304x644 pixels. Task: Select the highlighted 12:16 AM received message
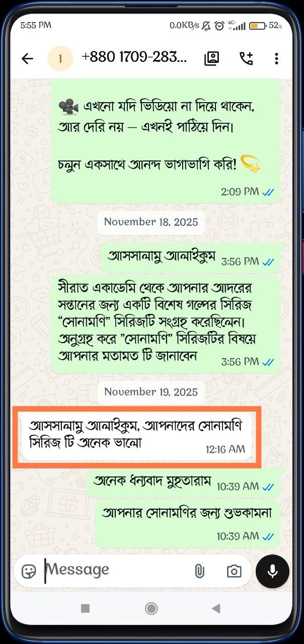click(x=136, y=436)
